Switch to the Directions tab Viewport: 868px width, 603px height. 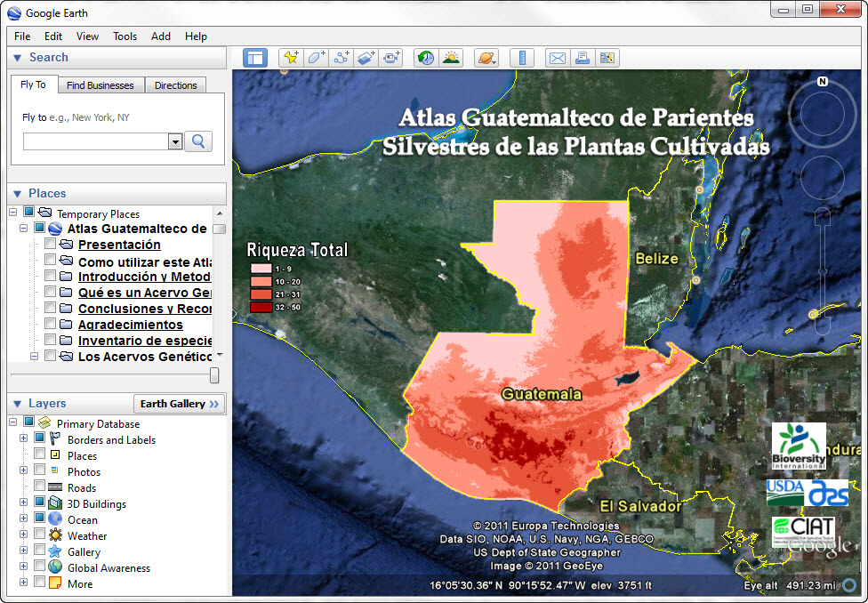tap(175, 85)
